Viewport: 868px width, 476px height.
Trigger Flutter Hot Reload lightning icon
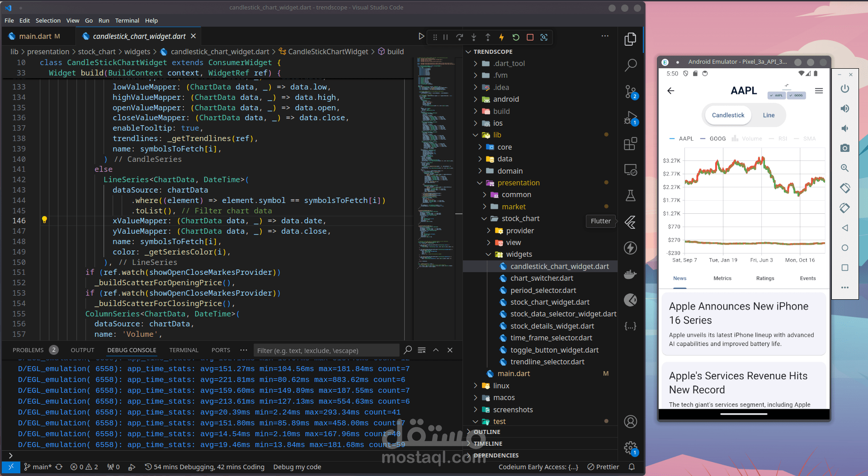[501, 37]
